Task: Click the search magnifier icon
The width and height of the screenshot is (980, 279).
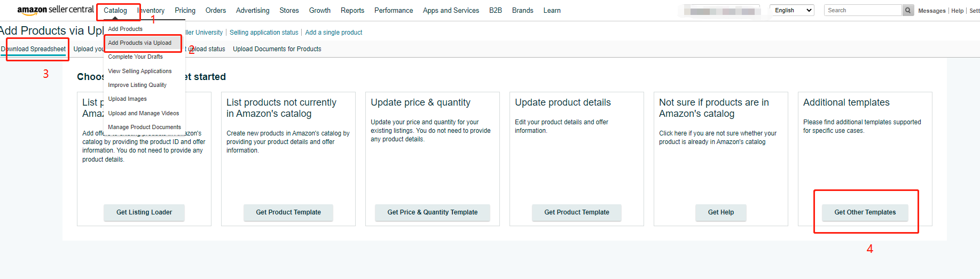Action: tap(908, 10)
